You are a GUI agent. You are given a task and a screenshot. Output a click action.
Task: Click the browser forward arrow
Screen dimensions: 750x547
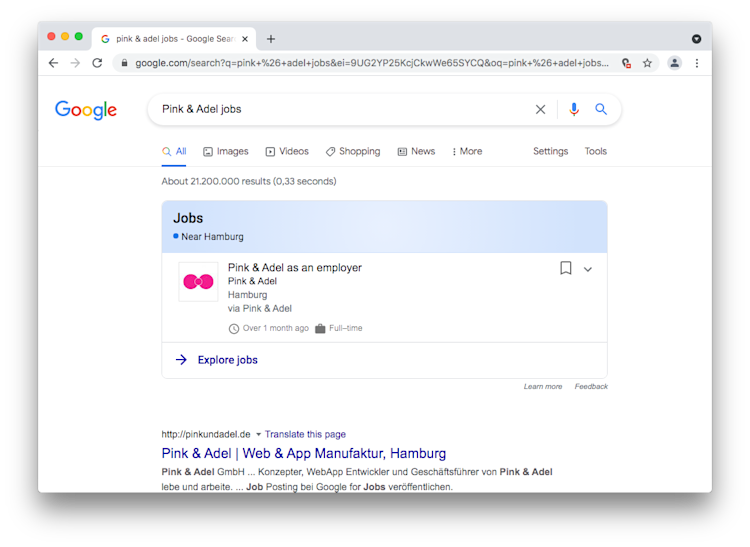[75, 63]
